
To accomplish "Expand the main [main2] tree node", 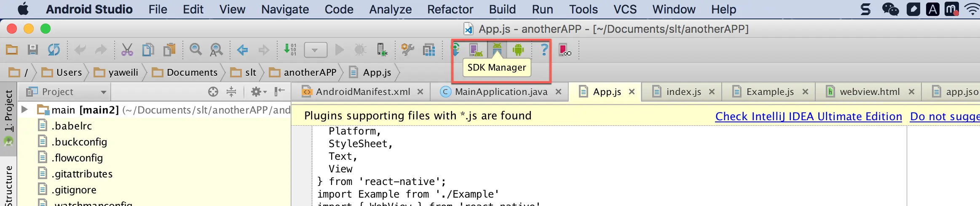I will coord(24,110).
